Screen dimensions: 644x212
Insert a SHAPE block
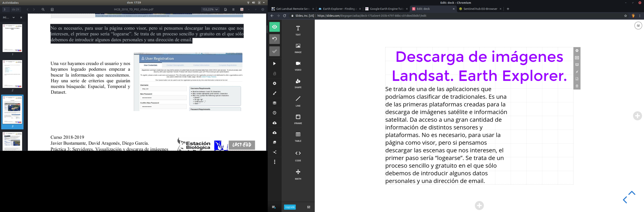[x=298, y=83]
